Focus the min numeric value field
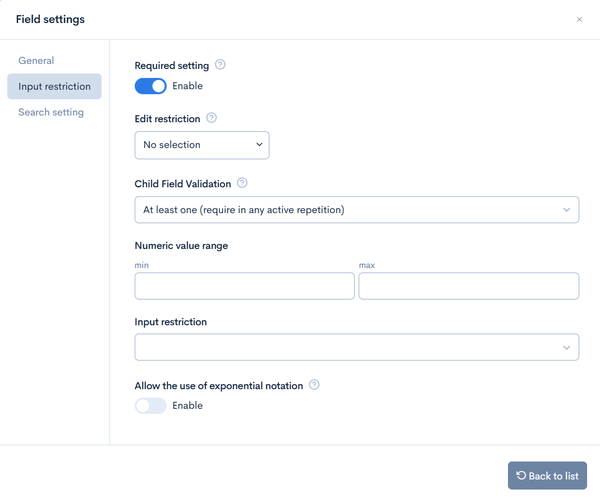Screen dimensions: 600x503 coord(245,286)
